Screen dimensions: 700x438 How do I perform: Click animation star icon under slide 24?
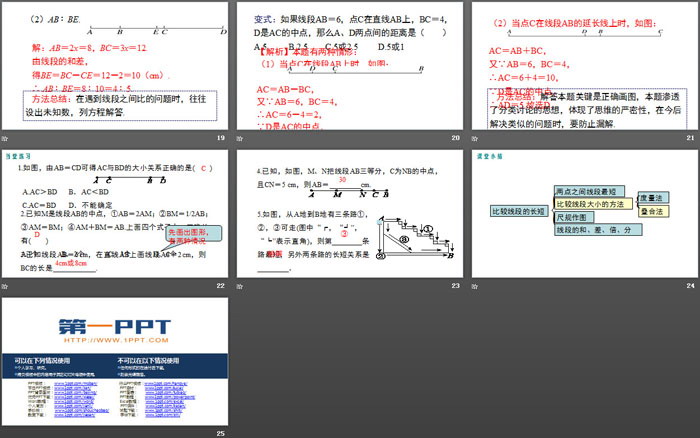pyautogui.click(x=475, y=286)
